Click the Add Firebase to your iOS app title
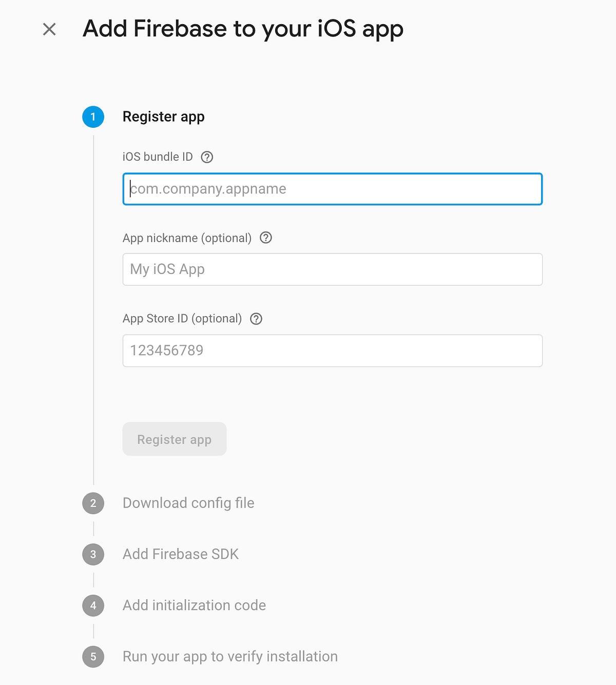Image resolution: width=616 pixels, height=685 pixels. point(243,29)
